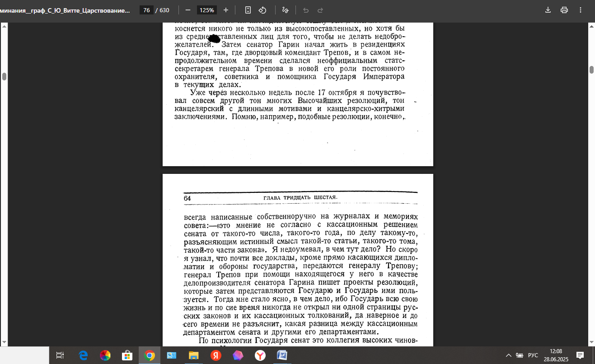Click the undo arrow in toolbar
The image size is (595, 364).
coord(306,10)
